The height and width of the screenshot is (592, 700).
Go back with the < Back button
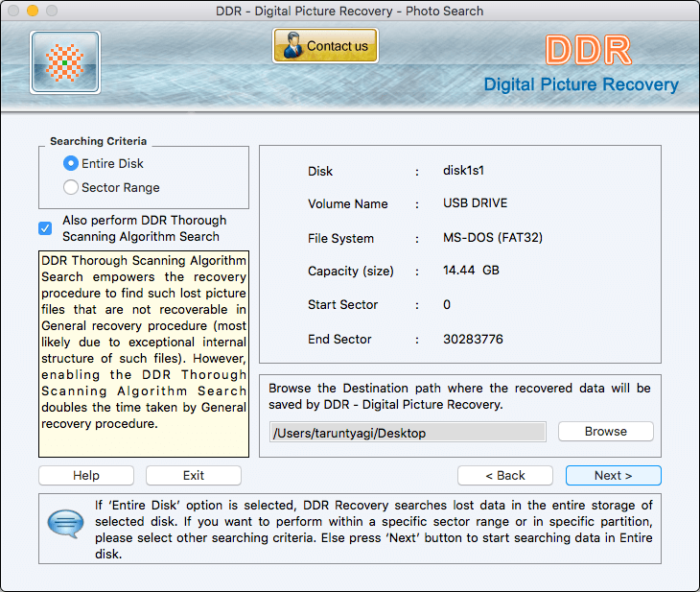click(x=505, y=475)
